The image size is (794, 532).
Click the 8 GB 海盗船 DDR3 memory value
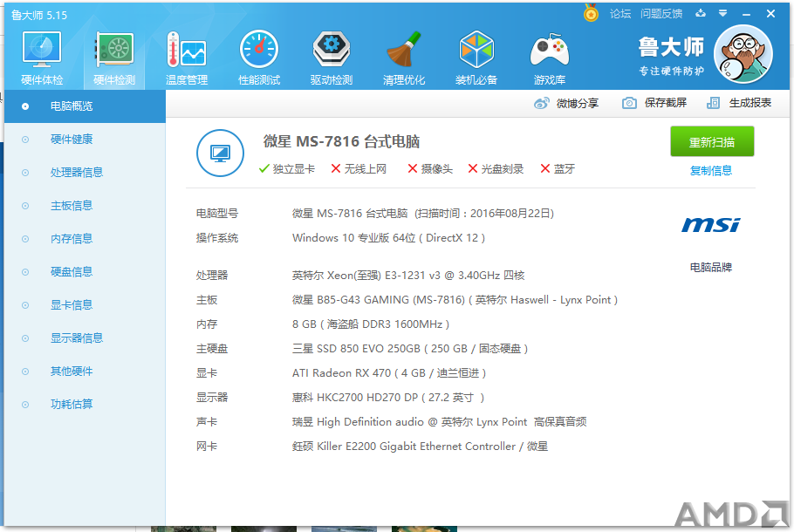pos(371,324)
